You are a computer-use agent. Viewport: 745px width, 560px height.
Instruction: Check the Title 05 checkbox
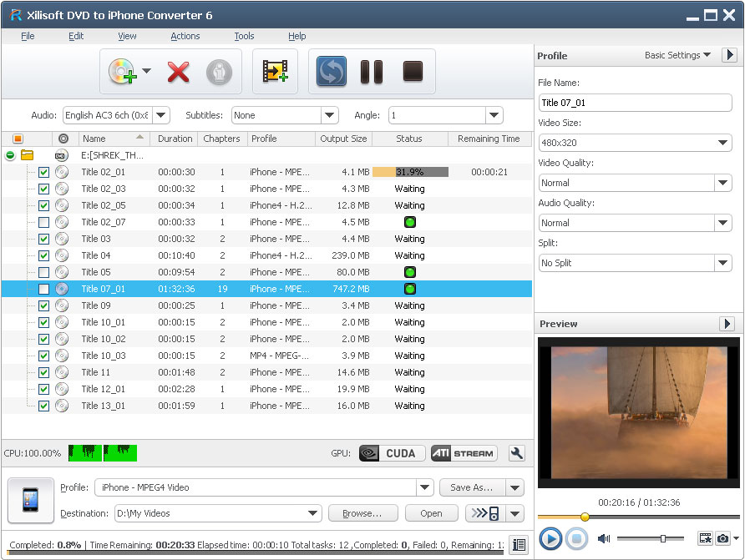coord(43,272)
